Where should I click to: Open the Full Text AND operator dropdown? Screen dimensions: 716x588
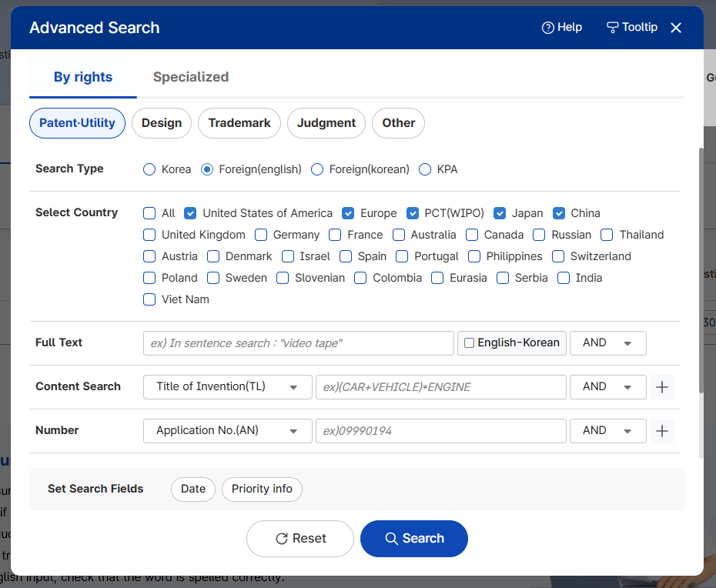click(607, 343)
